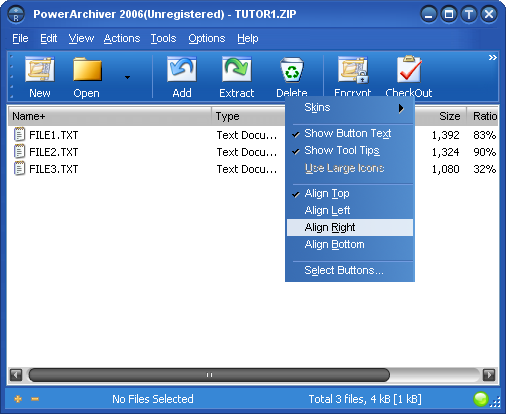Sort by the Type column header
Image resolution: width=506 pixels, height=414 pixels.
[248, 116]
